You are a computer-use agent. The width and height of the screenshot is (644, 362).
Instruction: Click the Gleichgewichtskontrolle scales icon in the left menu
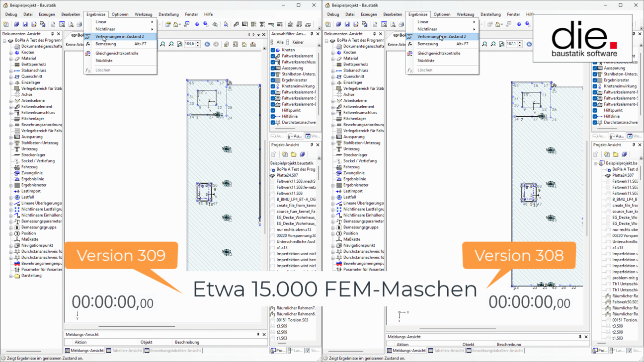pyautogui.click(x=88, y=53)
